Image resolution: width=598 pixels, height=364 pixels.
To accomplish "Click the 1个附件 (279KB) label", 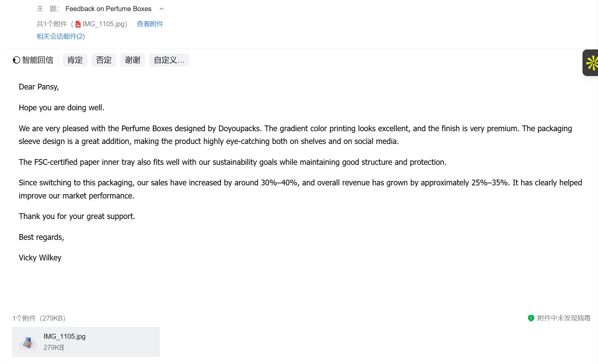I will tap(39, 318).
